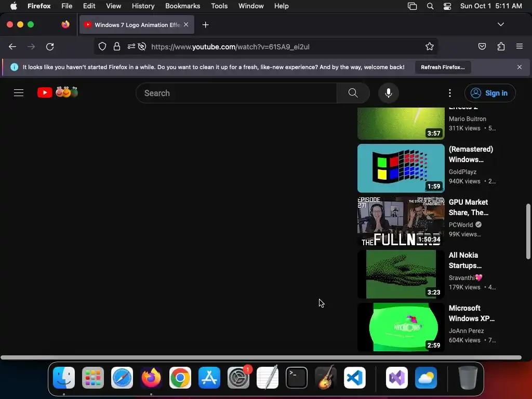Click the Refresh Firefox… button
Viewport: 532px width, 399px height.
coord(443,67)
